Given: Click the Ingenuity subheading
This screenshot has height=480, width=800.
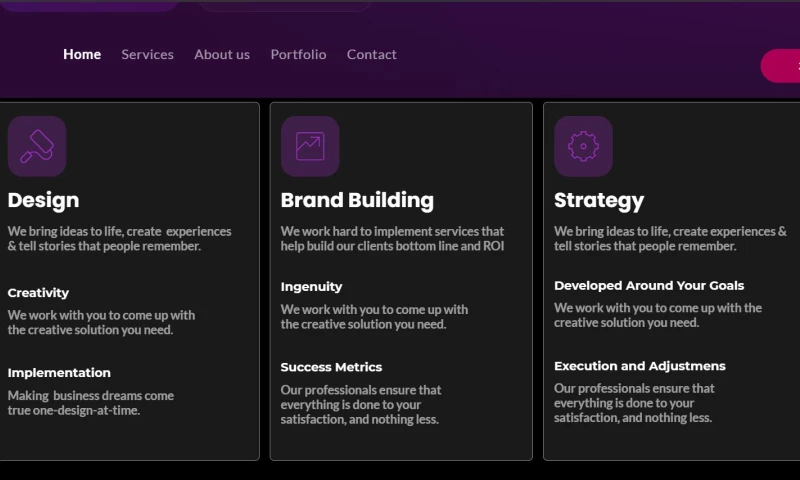Looking at the screenshot, I should point(311,287).
